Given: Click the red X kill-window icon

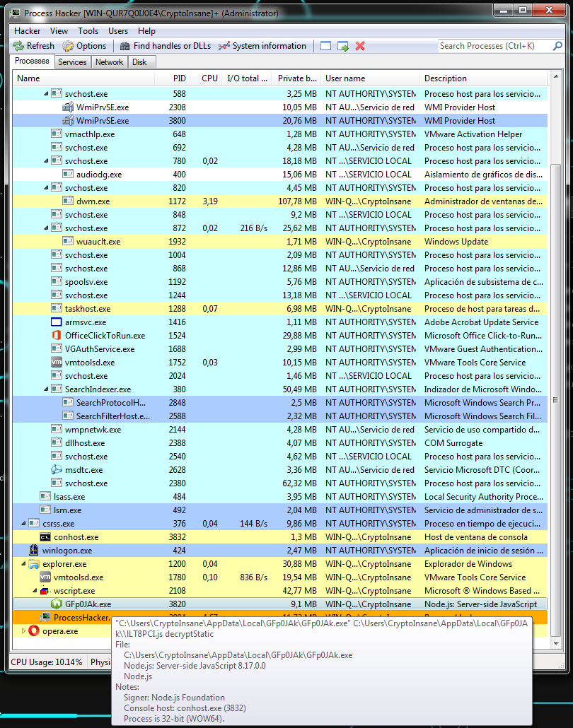Looking at the screenshot, I should [360, 46].
